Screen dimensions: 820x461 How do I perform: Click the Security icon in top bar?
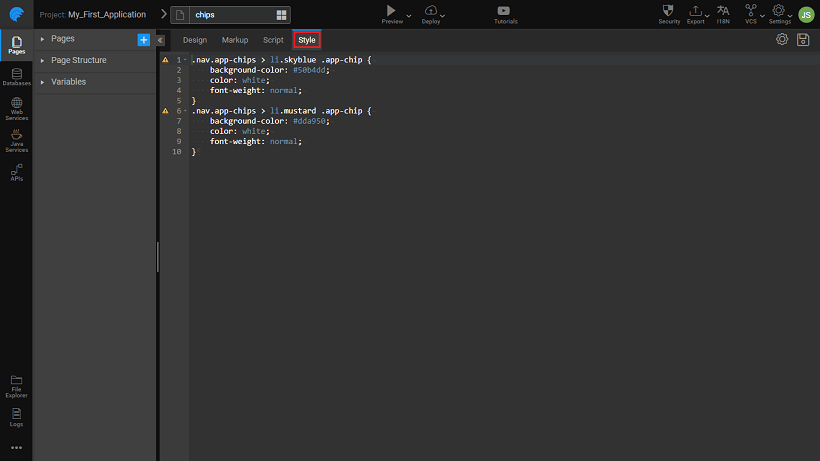669,13
